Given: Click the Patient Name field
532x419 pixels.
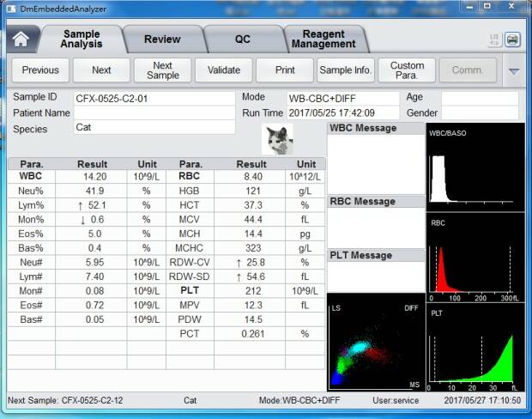Looking at the screenshot, I should point(153,113).
